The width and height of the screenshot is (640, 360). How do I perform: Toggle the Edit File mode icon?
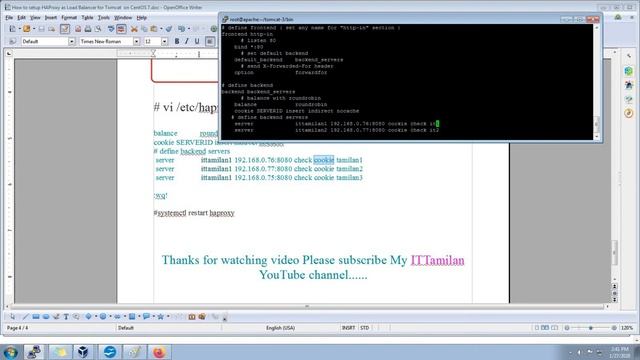click(64, 29)
